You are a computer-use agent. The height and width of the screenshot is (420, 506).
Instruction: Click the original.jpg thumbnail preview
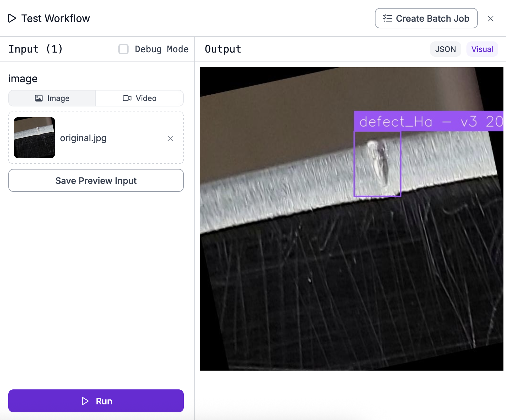[34, 138]
